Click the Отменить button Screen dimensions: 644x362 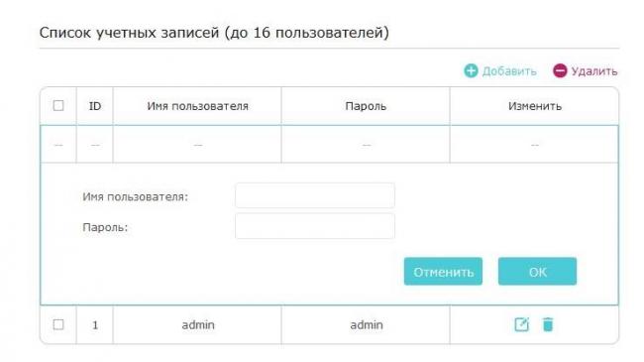point(443,272)
